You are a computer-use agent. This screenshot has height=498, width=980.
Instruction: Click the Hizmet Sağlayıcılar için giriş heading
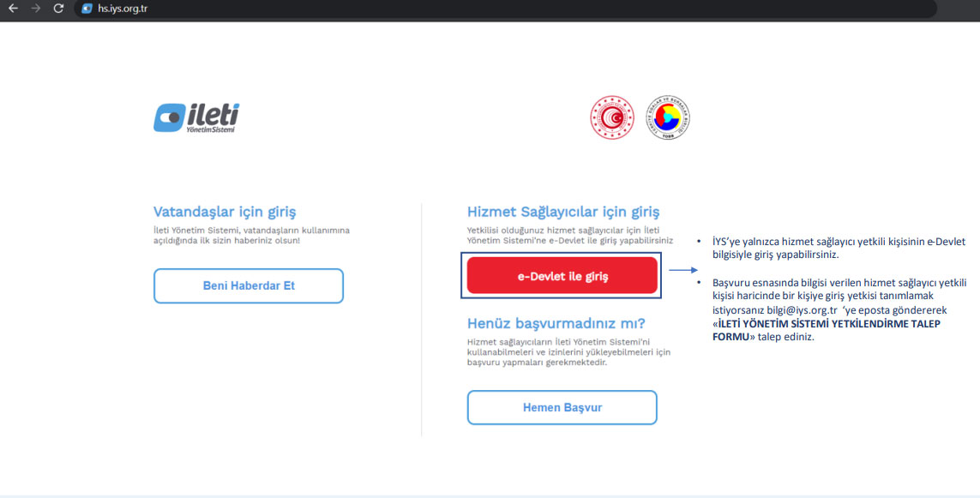point(563,212)
